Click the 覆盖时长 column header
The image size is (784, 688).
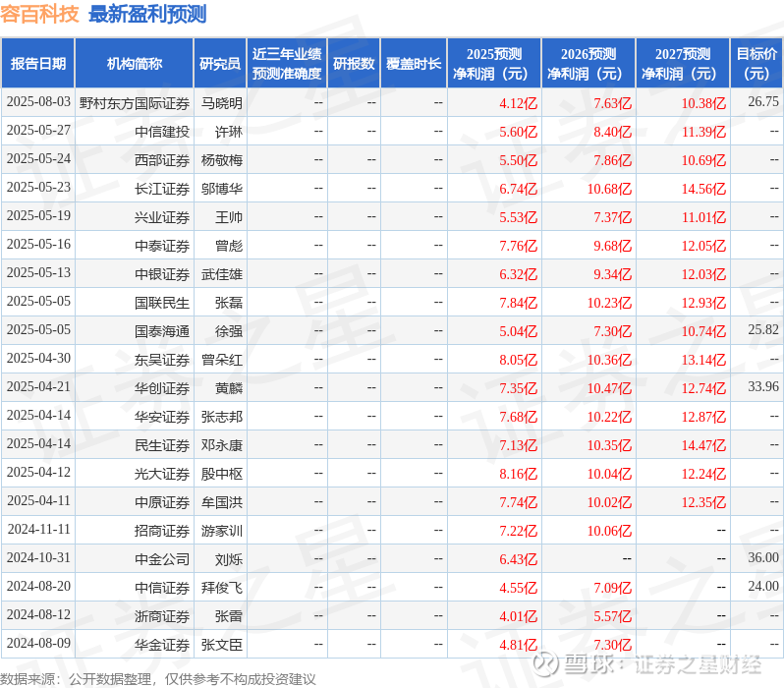click(x=414, y=64)
